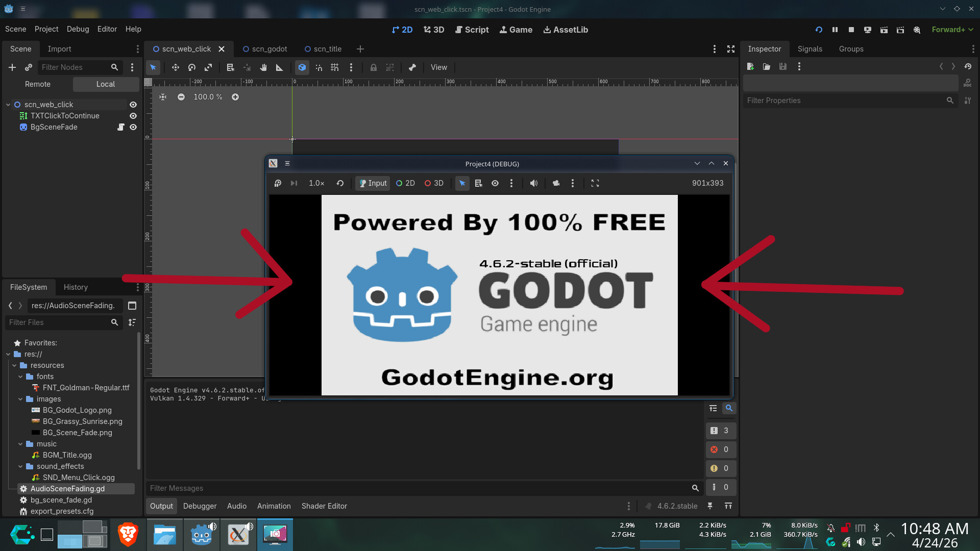Hide the TXTClickToContinue node

point(133,116)
